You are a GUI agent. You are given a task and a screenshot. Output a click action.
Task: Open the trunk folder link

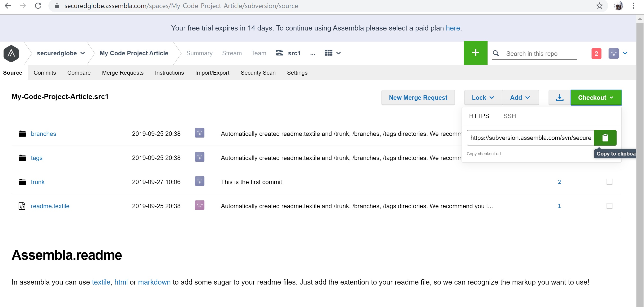pyautogui.click(x=38, y=182)
